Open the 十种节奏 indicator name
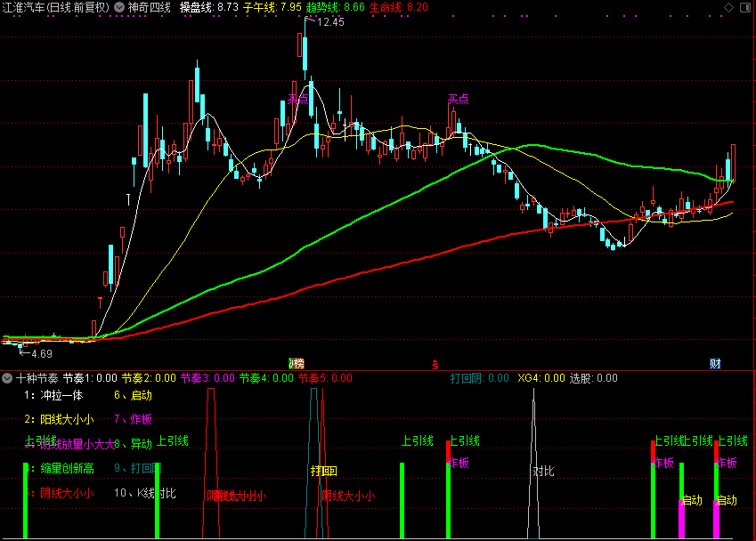Image resolution: width=756 pixels, height=541 pixels. coord(37,378)
